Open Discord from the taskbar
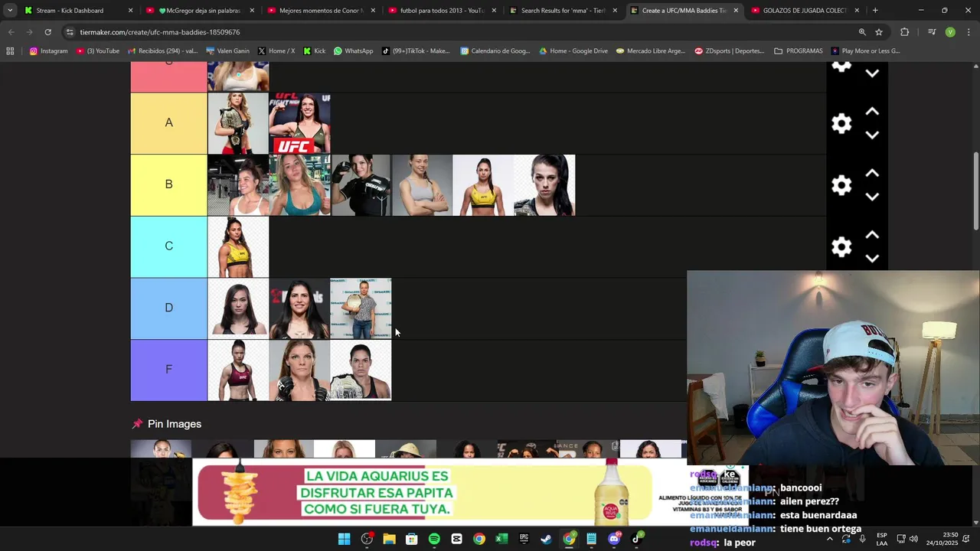Image resolution: width=980 pixels, height=551 pixels. pos(614,539)
